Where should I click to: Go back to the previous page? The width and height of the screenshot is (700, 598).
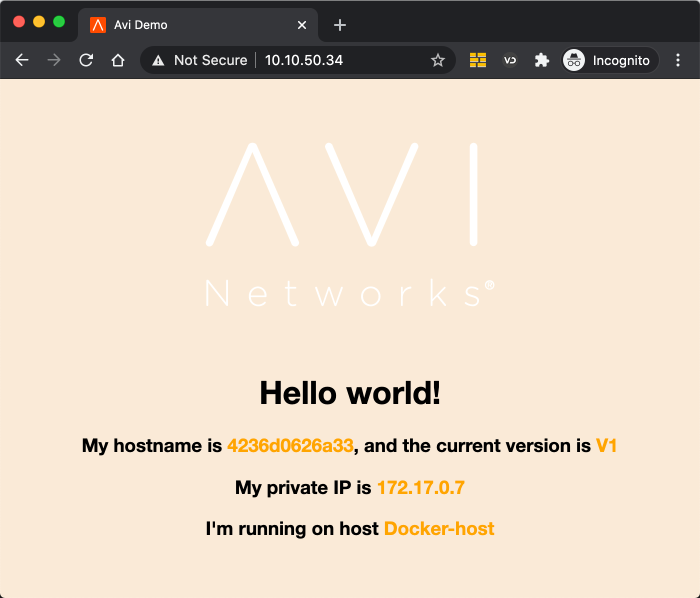(x=22, y=60)
